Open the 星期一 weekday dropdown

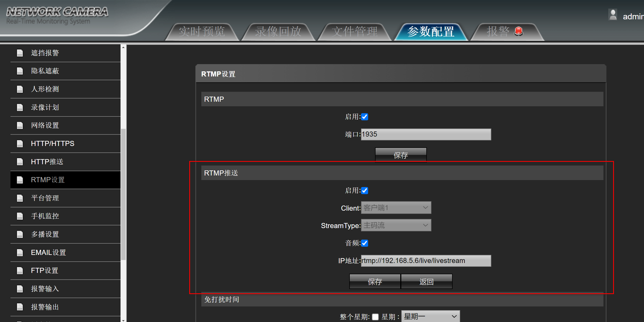[x=430, y=317]
